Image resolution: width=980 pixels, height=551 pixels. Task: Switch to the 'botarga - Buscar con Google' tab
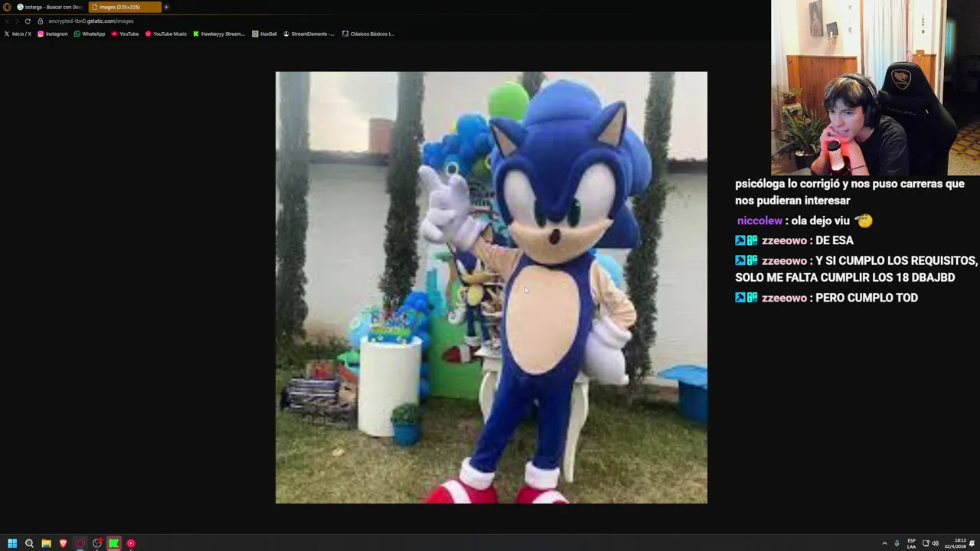point(50,7)
